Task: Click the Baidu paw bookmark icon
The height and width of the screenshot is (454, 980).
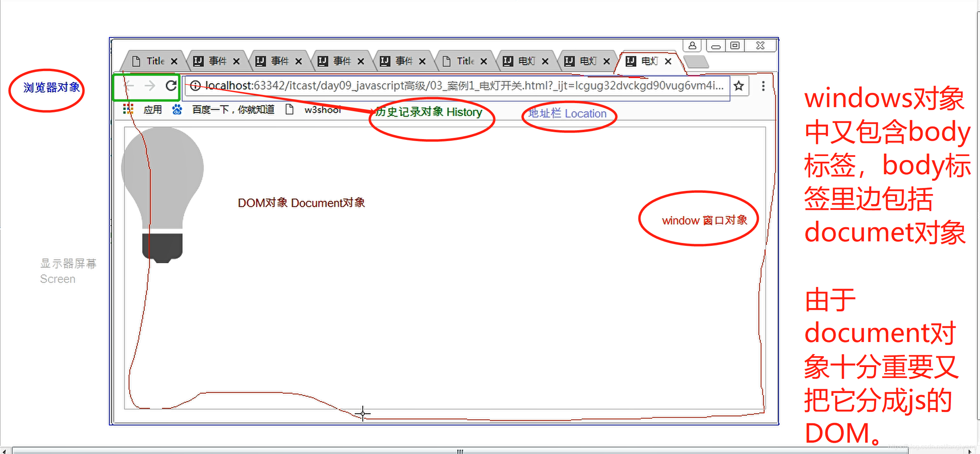Action: pyautogui.click(x=177, y=110)
